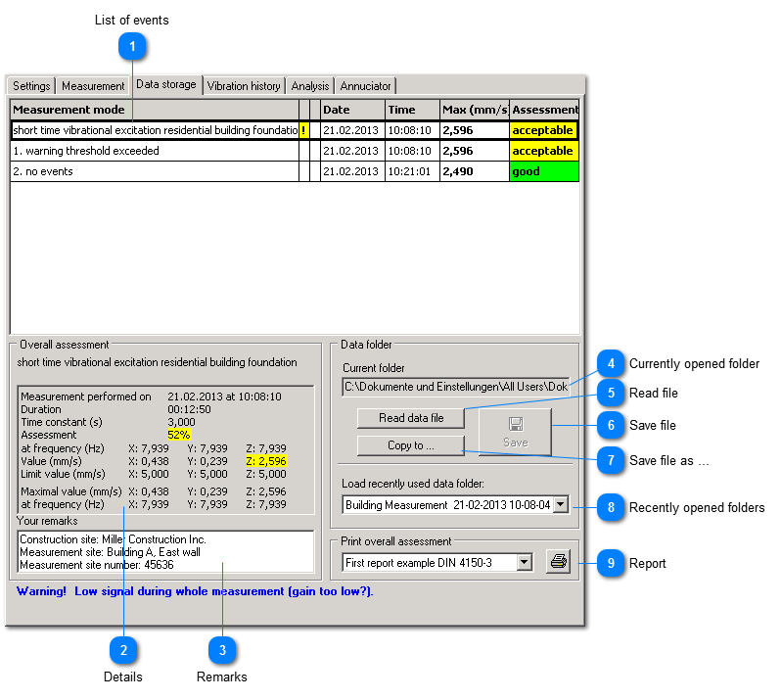Click the yellow exclamation warning marker
Image resolution: width=781 pixels, height=700 pixels.
click(303, 130)
